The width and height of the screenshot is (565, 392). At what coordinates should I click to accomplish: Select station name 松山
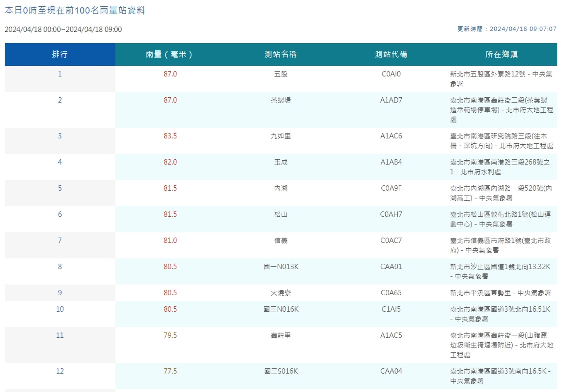coord(281,214)
